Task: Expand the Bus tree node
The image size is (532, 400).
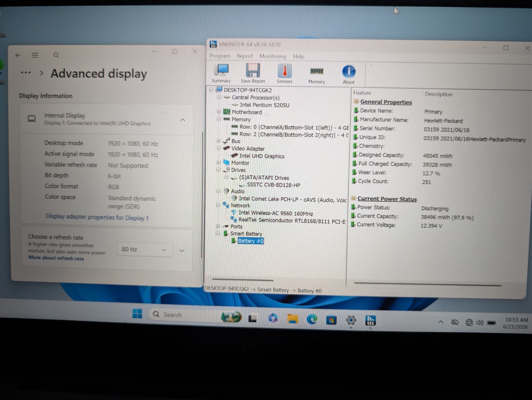Action: (218, 141)
